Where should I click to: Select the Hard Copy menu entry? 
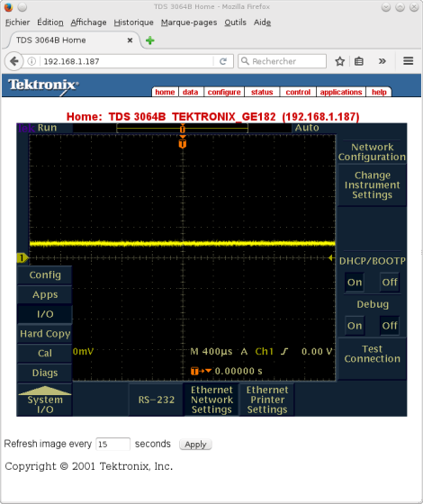click(x=45, y=334)
